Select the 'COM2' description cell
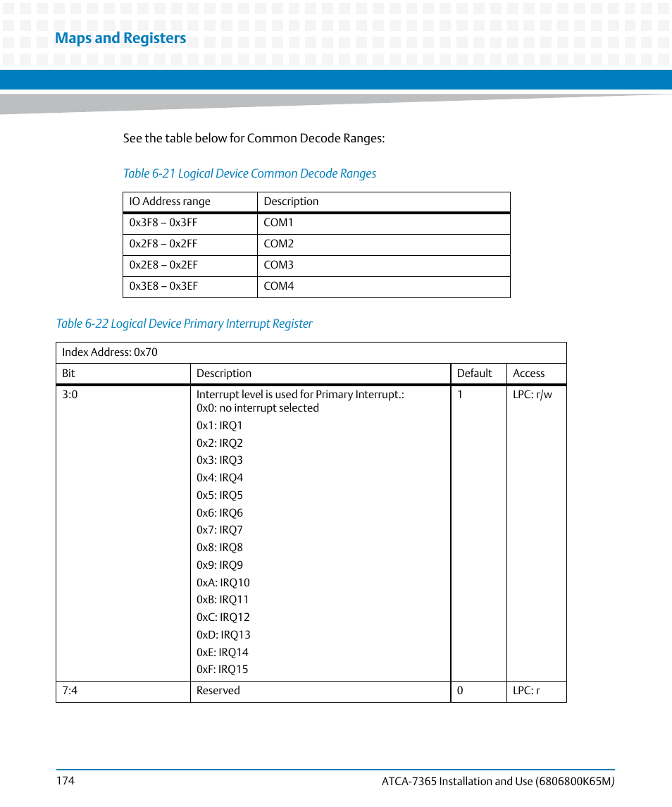This screenshot has height=807, width=672. click(x=383, y=245)
